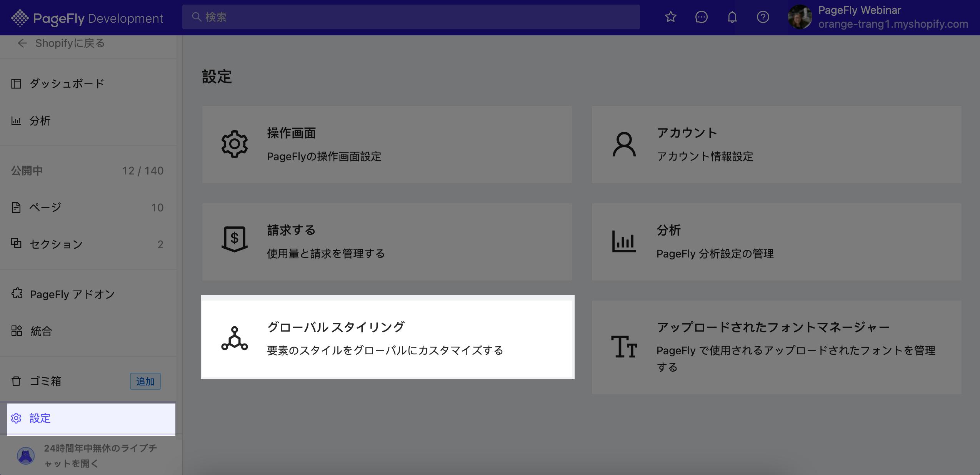Image resolution: width=980 pixels, height=475 pixels.
Task: Click PageFly Development brand text
Action: click(98, 18)
